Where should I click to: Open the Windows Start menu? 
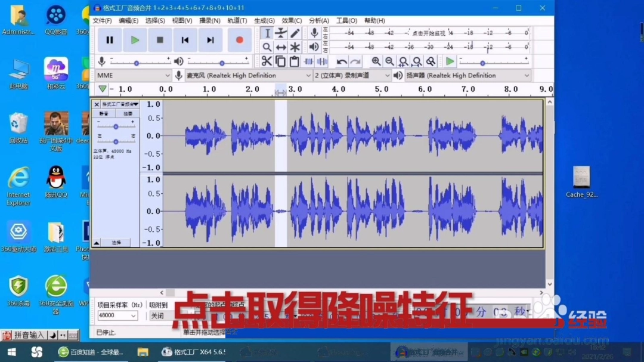click(x=11, y=352)
